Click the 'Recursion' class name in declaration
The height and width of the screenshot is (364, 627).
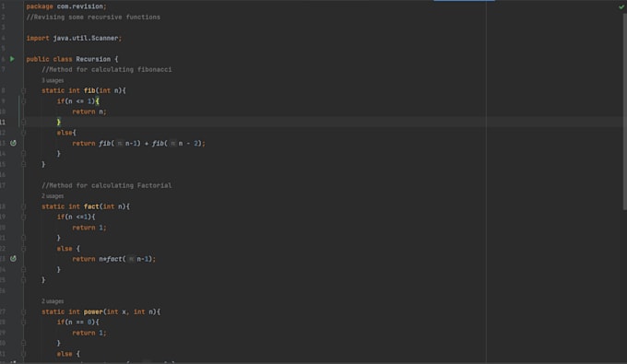click(x=93, y=59)
